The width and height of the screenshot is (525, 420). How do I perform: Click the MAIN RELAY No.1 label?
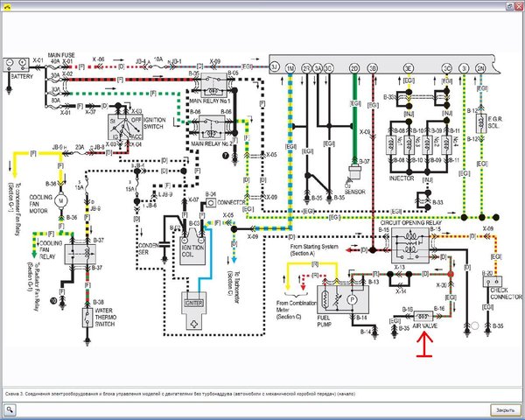point(210,101)
